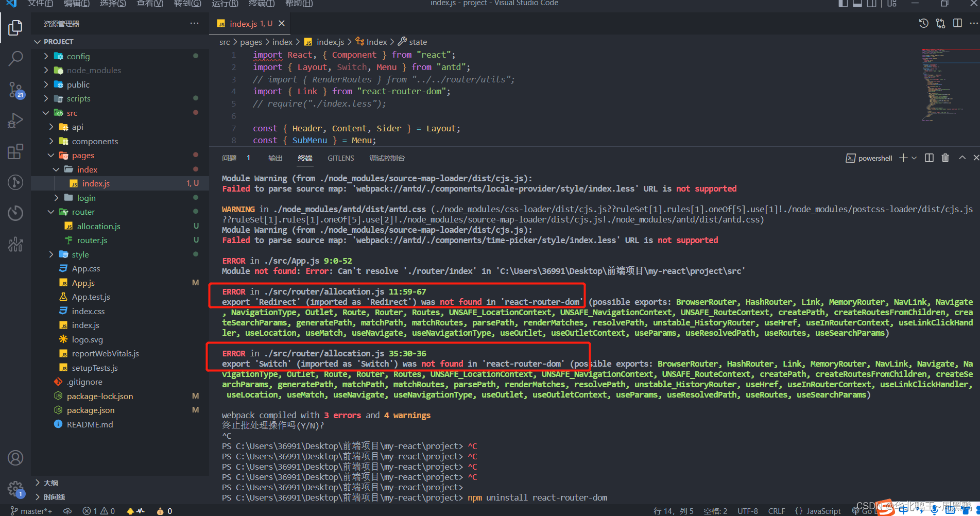Open package.json in file tree
This screenshot has width=980, height=516.
click(x=119, y=410)
